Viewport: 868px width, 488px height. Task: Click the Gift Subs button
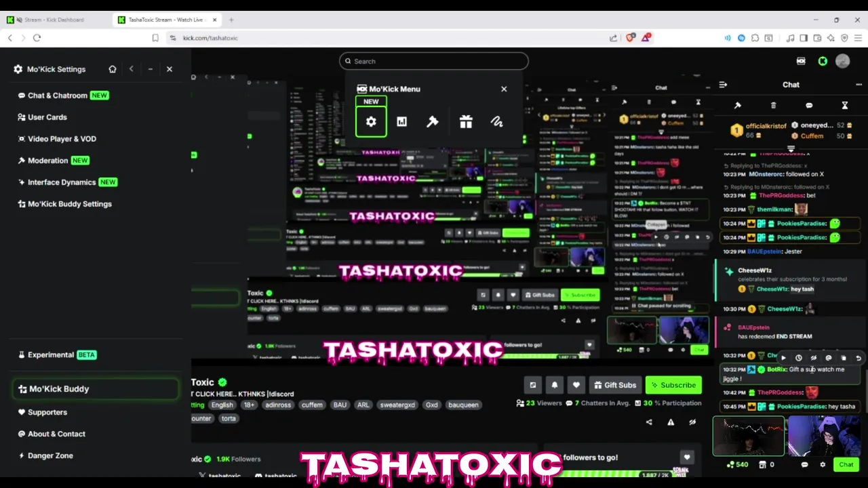[x=615, y=385]
